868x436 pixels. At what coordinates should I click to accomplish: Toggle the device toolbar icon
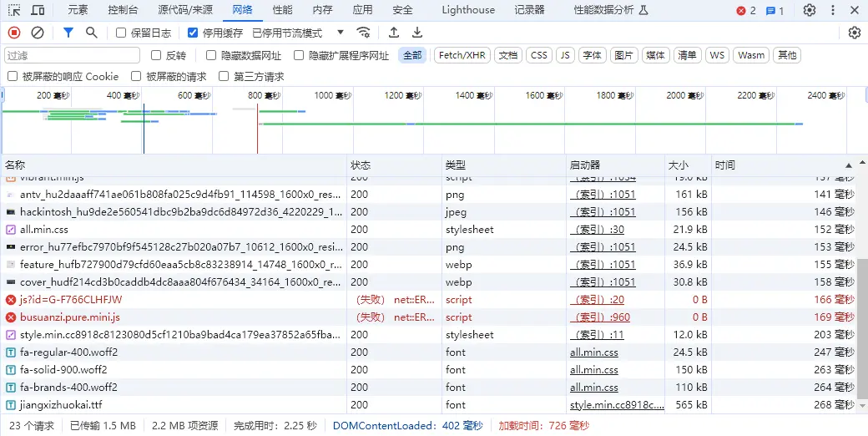(x=38, y=10)
